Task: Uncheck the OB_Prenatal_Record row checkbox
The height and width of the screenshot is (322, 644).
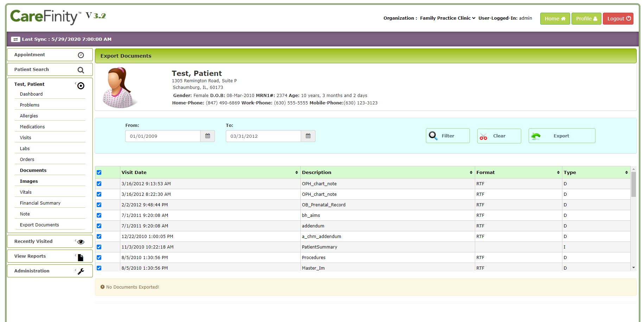Action: (x=99, y=205)
